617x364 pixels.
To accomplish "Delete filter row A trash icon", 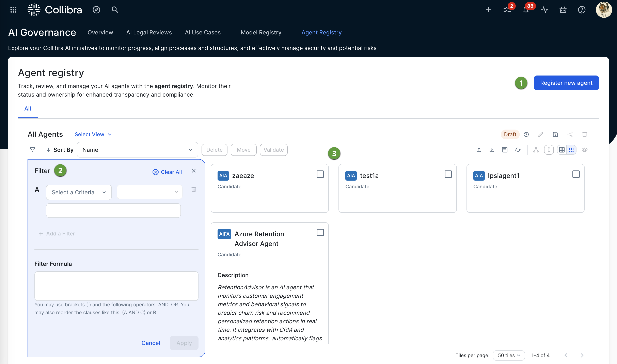I will pos(194,190).
